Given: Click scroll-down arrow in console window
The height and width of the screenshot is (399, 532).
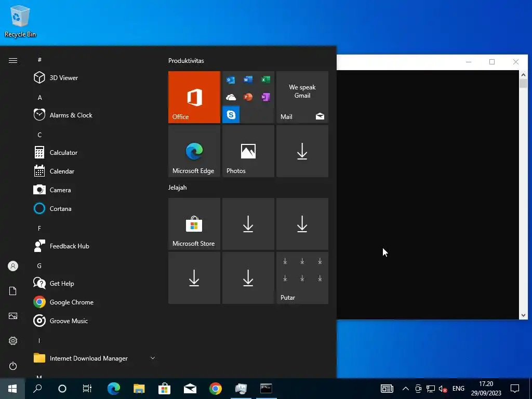Looking at the screenshot, I should (523, 315).
